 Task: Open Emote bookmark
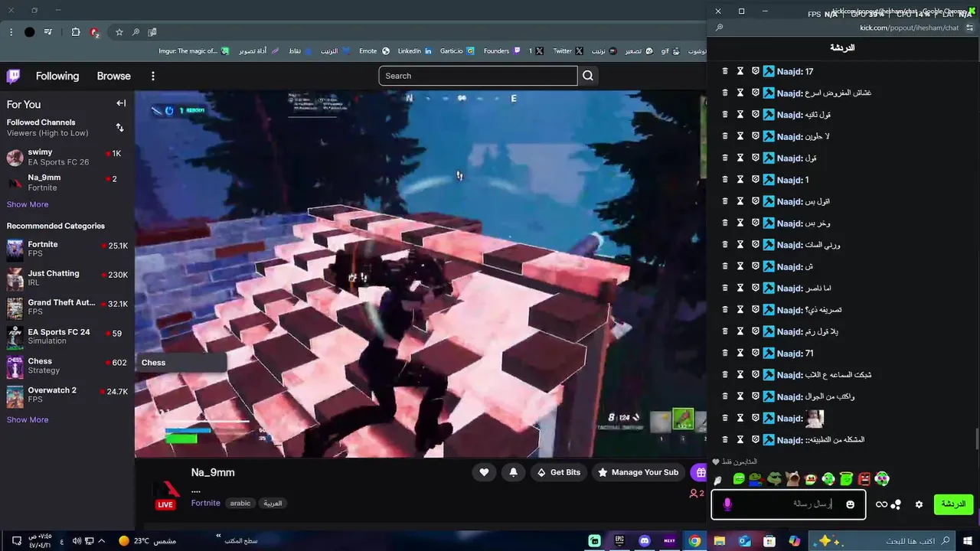[374, 51]
